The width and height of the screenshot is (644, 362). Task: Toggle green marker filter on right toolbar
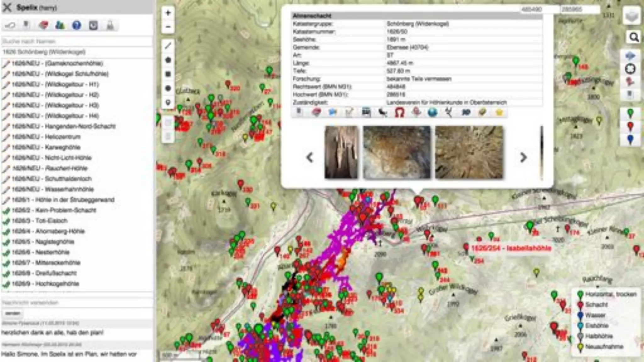pyautogui.click(x=630, y=113)
